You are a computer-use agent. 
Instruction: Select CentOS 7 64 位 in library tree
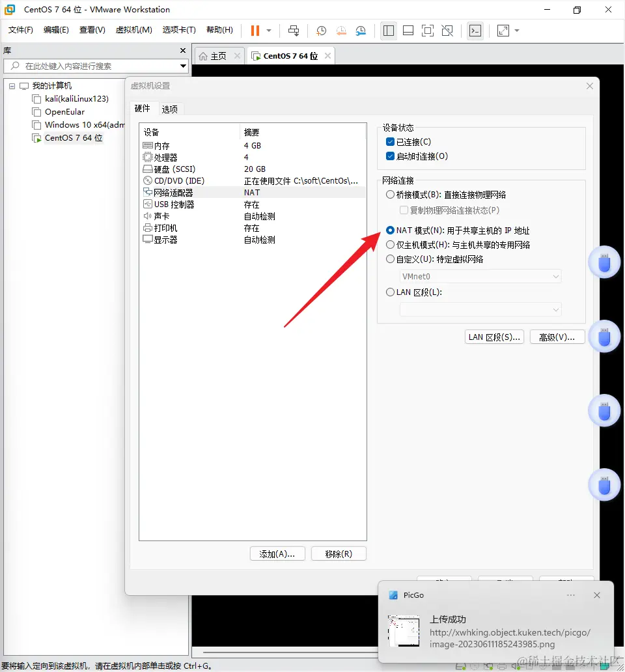click(x=74, y=138)
